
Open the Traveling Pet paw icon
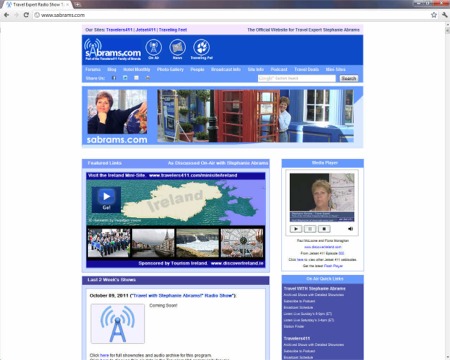[x=201, y=49]
